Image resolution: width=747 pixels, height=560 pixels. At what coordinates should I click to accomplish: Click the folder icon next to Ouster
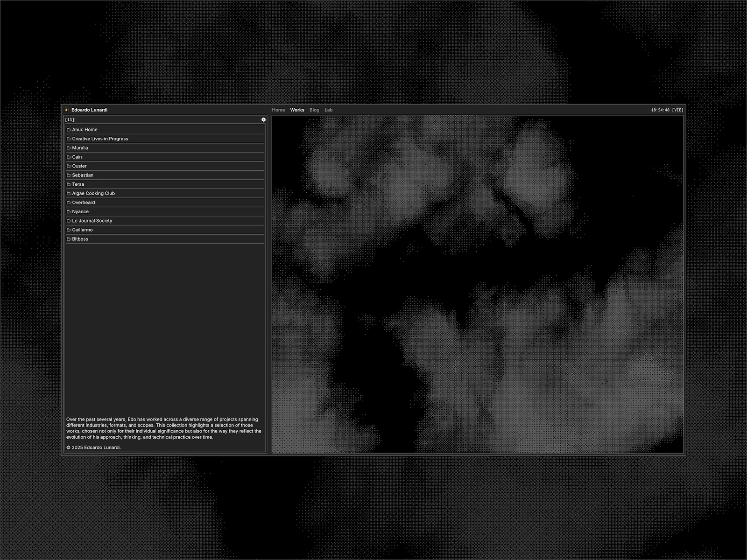coord(69,166)
